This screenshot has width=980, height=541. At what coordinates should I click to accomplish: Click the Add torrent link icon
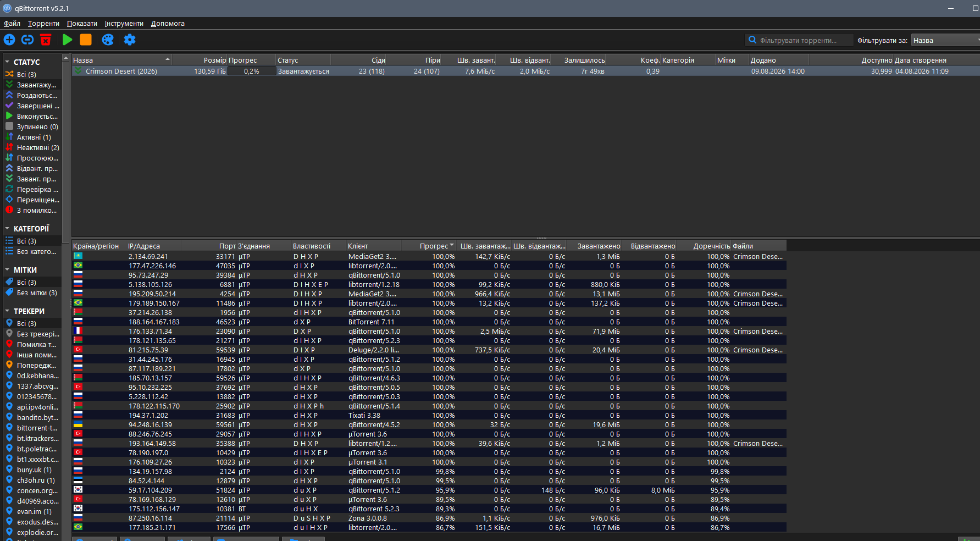click(27, 40)
